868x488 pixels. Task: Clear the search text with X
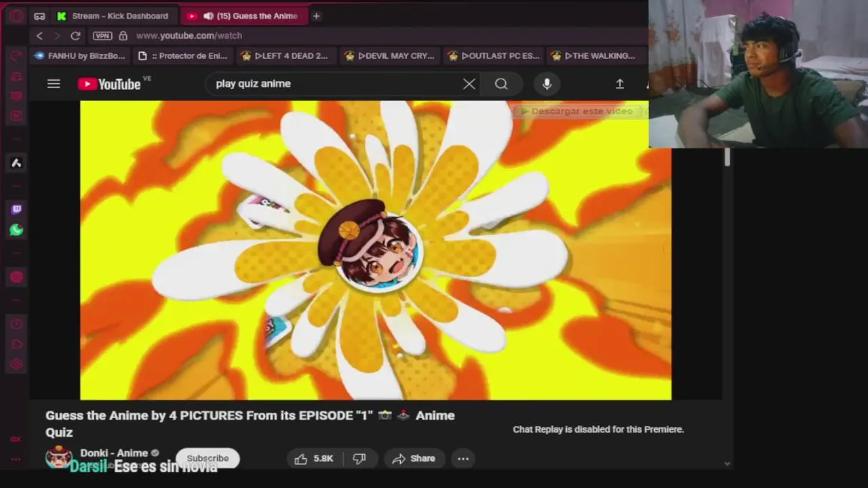[x=469, y=83]
